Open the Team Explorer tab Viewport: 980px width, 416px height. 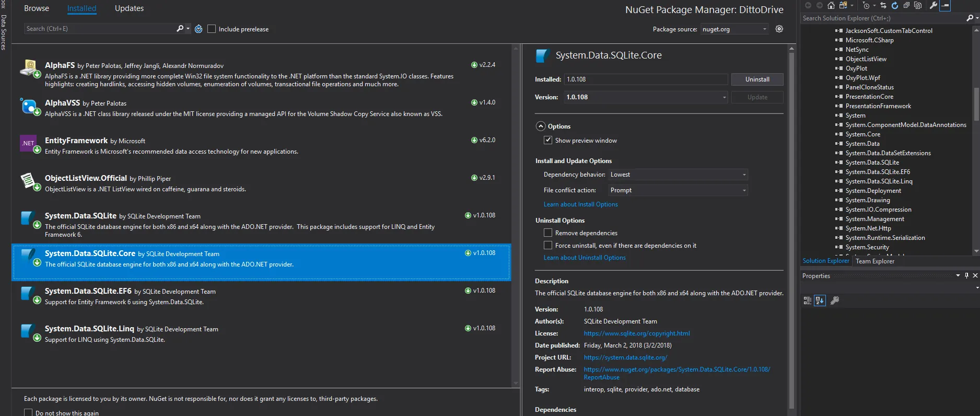pyautogui.click(x=874, y=261)
